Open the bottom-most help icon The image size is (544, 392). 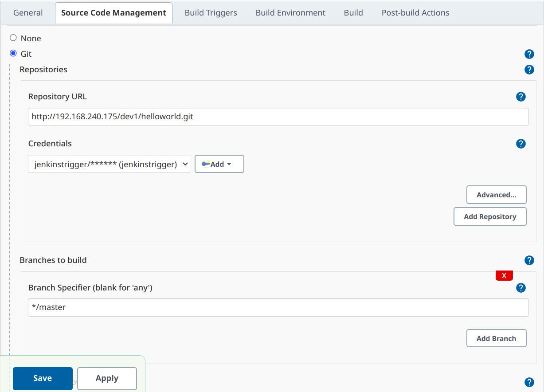coord(529,382)
